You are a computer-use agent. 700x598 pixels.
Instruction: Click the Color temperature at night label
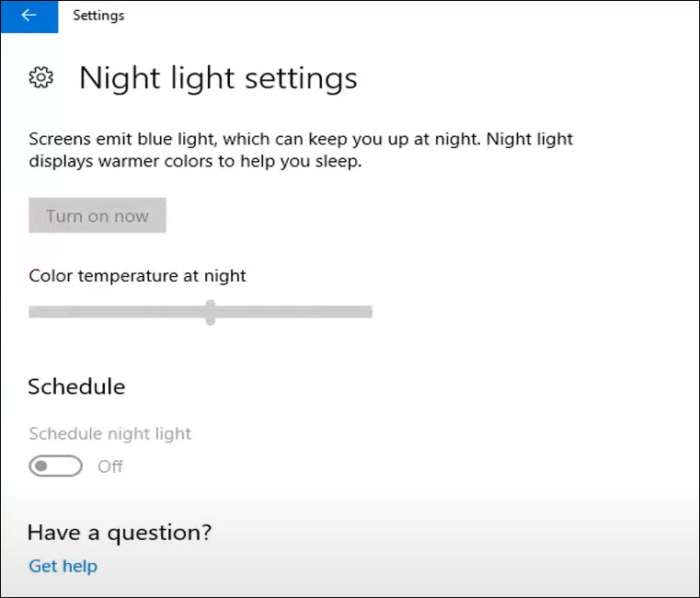pyautogui.click(x=137, y=275)
